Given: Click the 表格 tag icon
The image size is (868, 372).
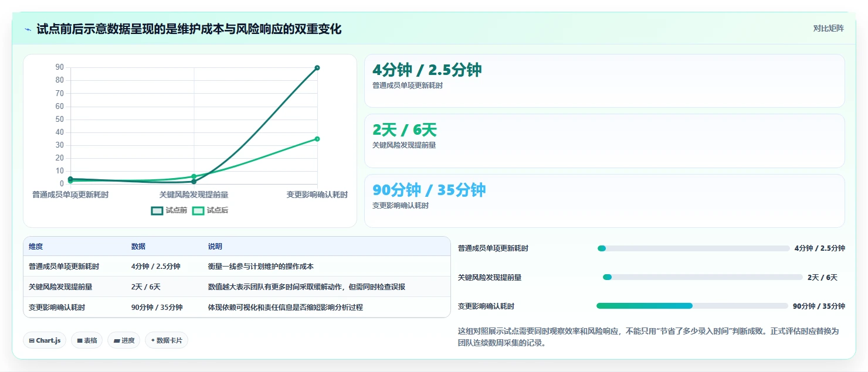Looking at the screenshot, I should tap(80, 340).
